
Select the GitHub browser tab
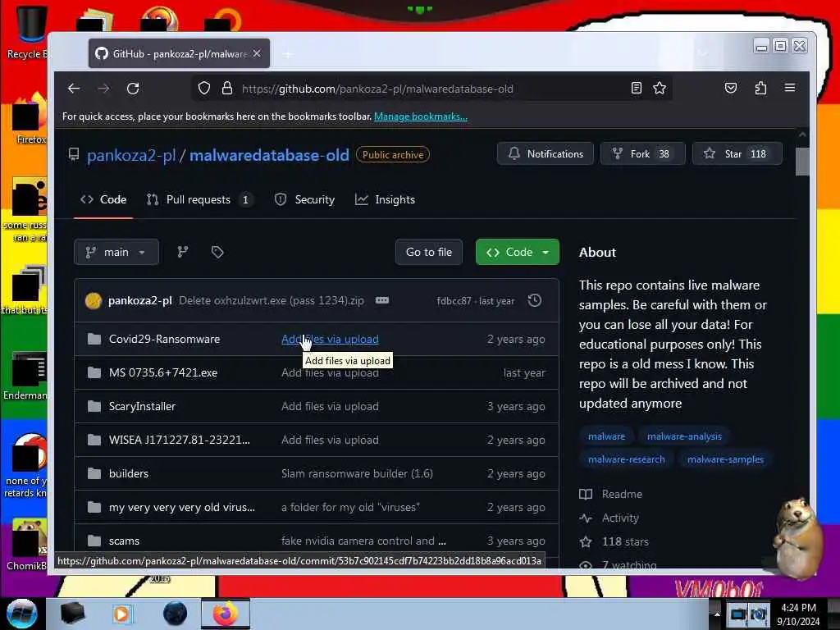click(x=179, y=53)
